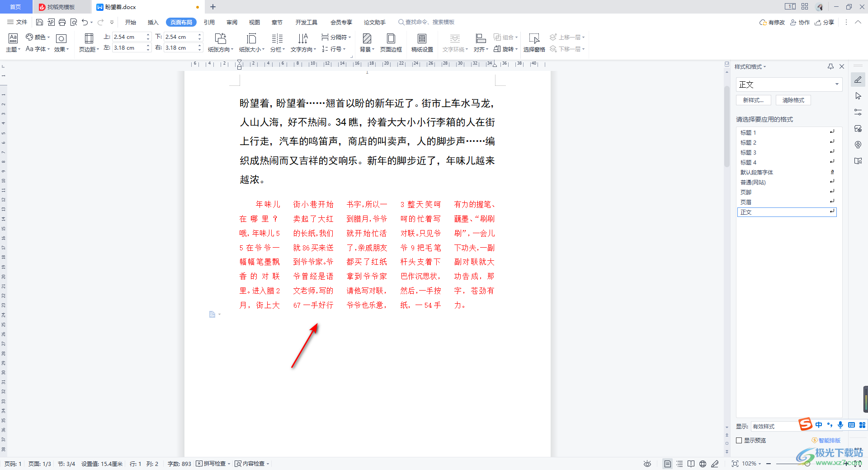Add a new document tab with plus
Viewport: 868px width, 470px height.
click(x=213, y=7)
